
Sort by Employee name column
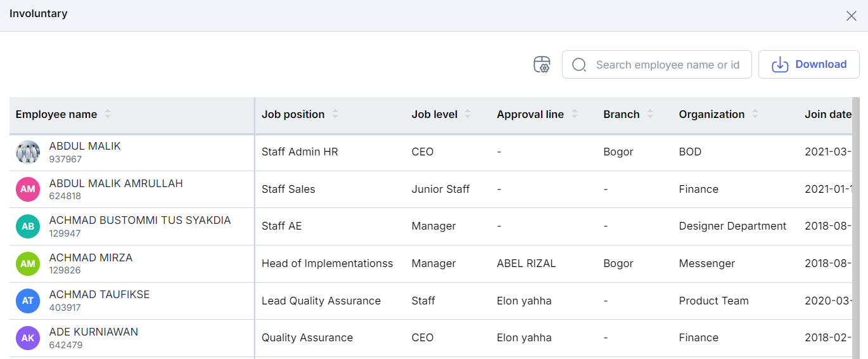[108, 114]
